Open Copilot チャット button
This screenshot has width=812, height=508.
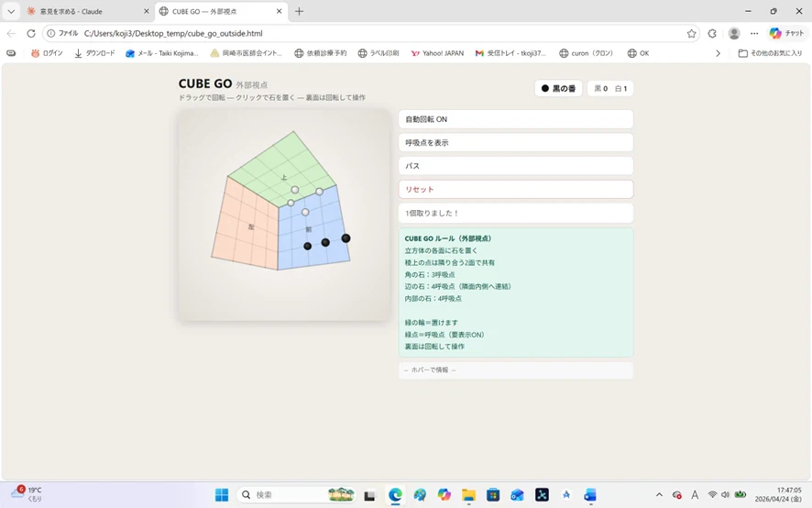[x=786, y=33]
